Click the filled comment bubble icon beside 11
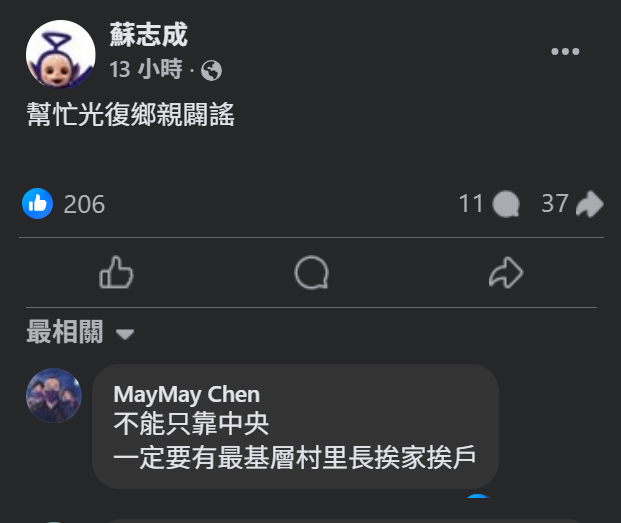 [506, 204]
